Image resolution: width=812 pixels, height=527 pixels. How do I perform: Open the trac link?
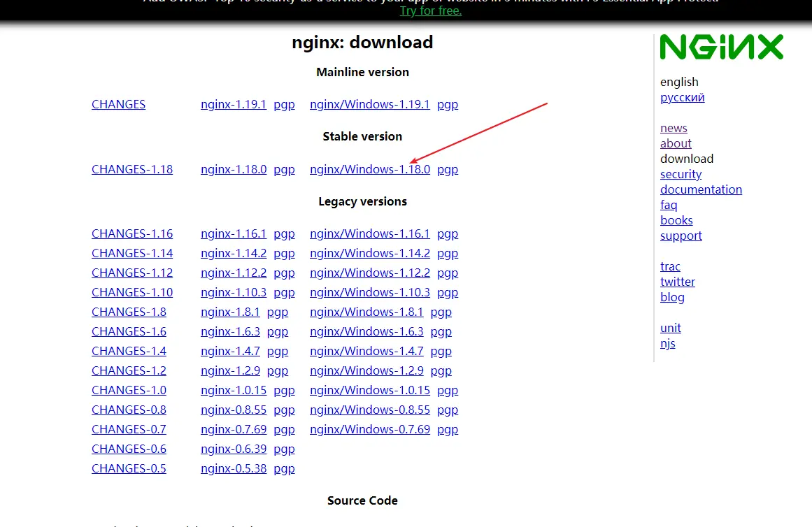(670, 266)
